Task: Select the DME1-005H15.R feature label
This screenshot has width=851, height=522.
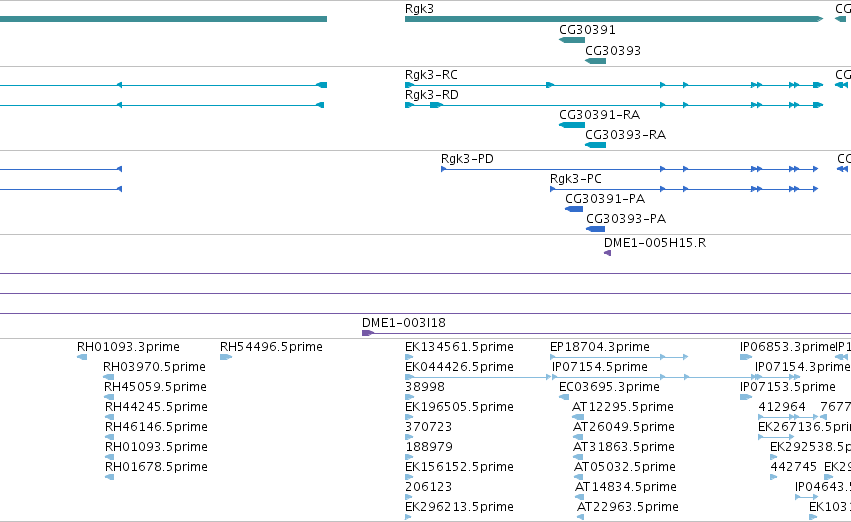Action: tap(655, 243)
